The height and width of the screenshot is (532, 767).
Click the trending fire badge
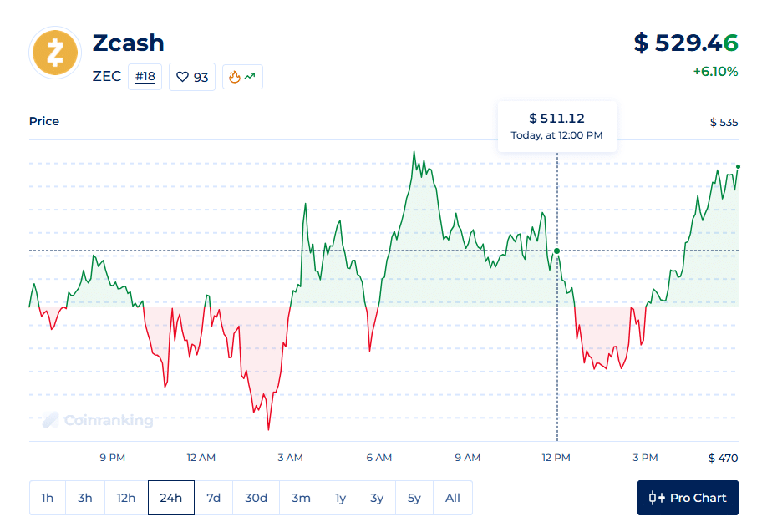(x=242, y=77)
